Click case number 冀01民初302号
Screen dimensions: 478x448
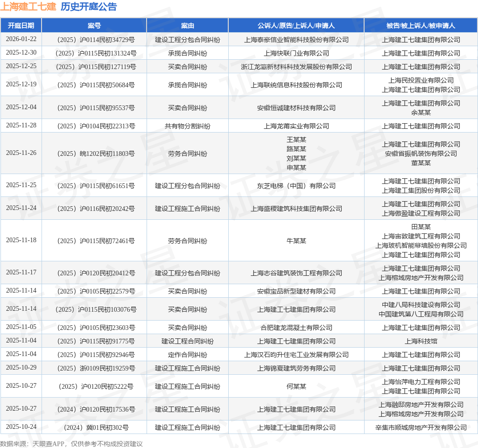click(107, 427)
